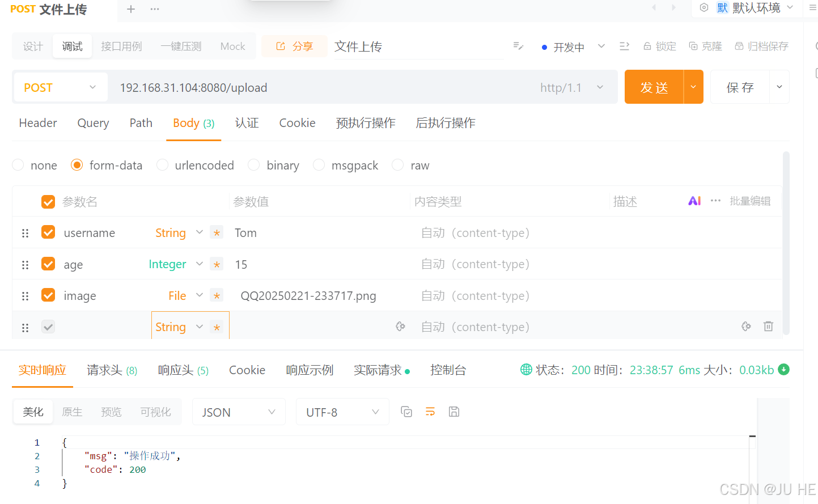Open http/1.1 protocol dropdown

click(571, 87)
